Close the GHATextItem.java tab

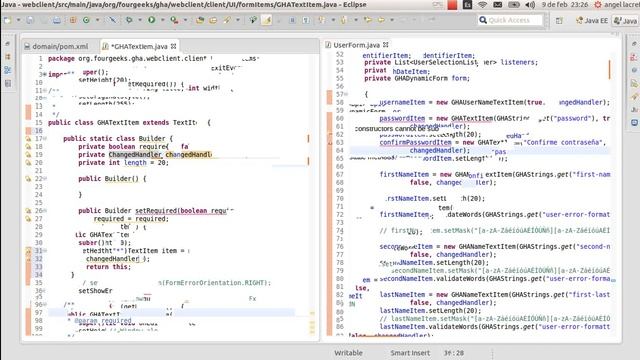tap(173, 47)
